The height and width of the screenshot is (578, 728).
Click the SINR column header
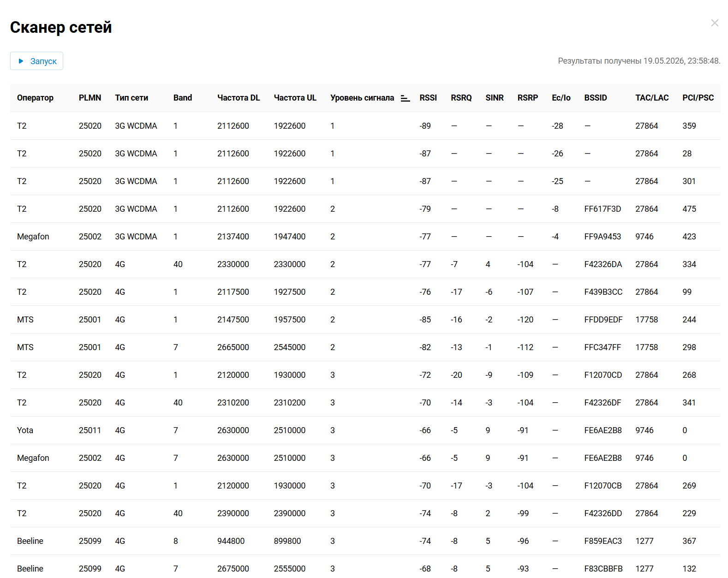(495, 98)
